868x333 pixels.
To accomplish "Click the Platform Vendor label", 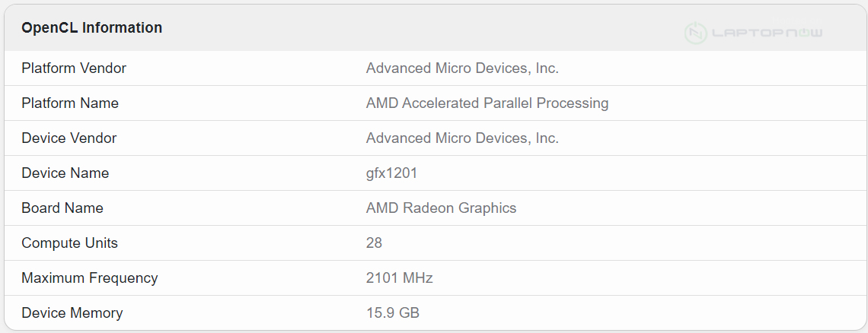I will coord(74,68).
